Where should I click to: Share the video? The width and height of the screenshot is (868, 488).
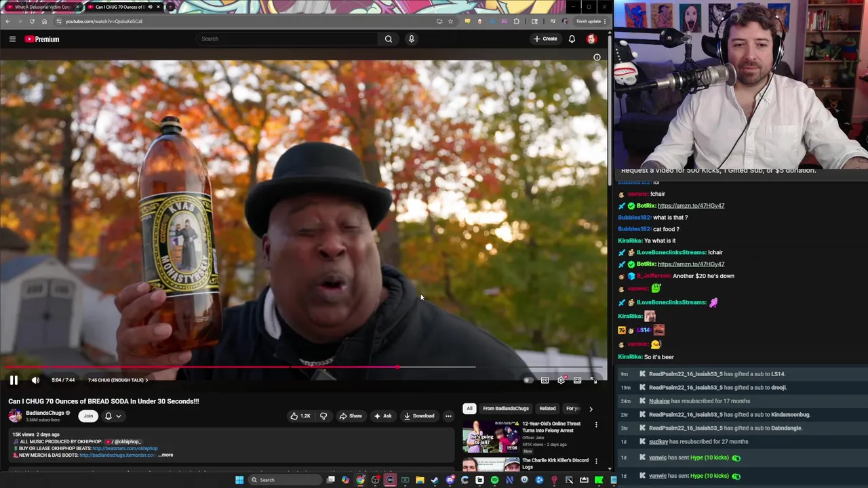click(351, 415)
